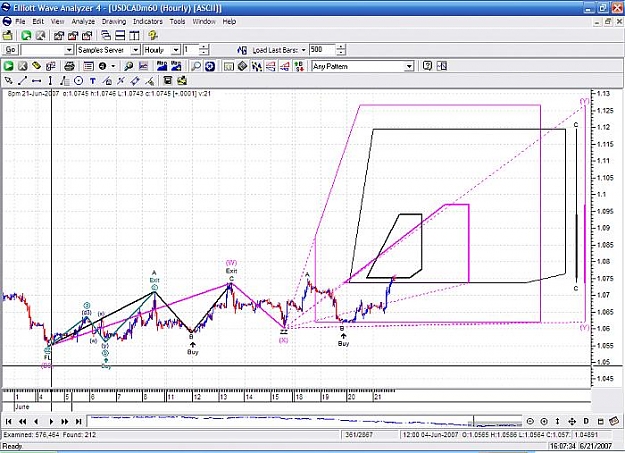Click 'Examined: 576,464 Found: 212' status text

[x=50, y=435]
